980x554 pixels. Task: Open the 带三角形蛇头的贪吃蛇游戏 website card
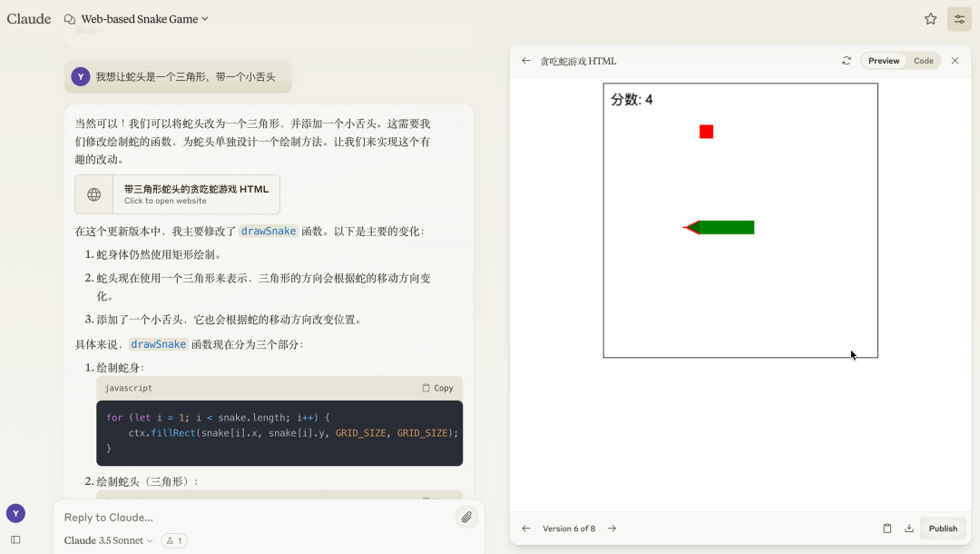coord(176,193)
